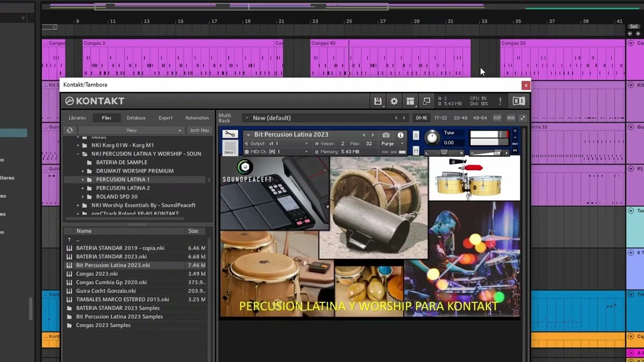Go to next instrument with right arrow

tap(373, 135)
